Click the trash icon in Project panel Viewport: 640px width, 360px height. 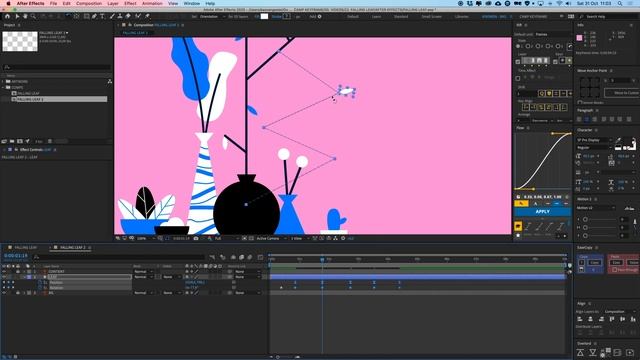[50, 141]
